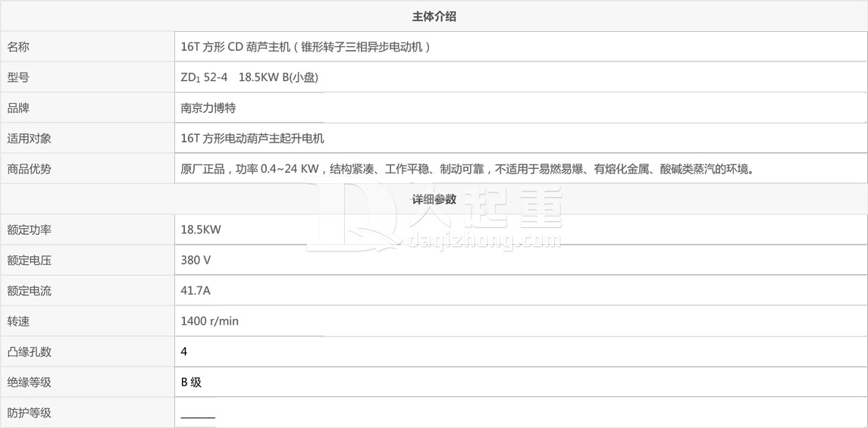868x428 pixels.
Task: Select the 南京力博特 brand value
Action: [x=208, y=108]
